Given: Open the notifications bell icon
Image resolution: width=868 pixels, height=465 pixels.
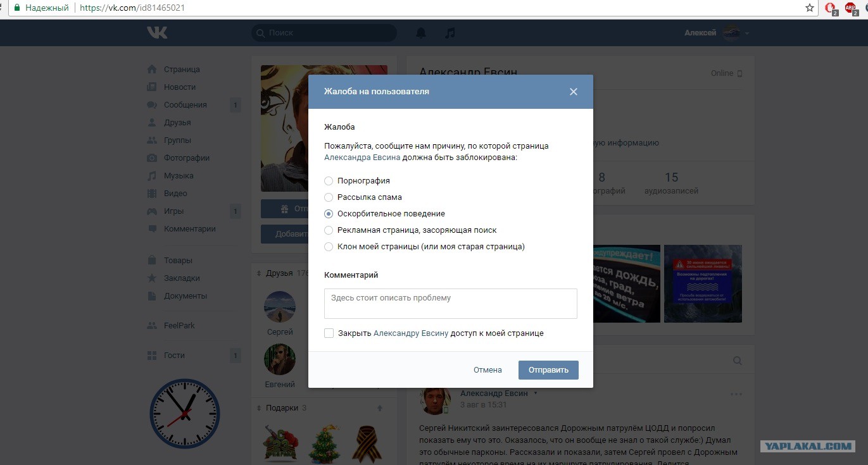Looking at the screenshot, I should (421, 33).
